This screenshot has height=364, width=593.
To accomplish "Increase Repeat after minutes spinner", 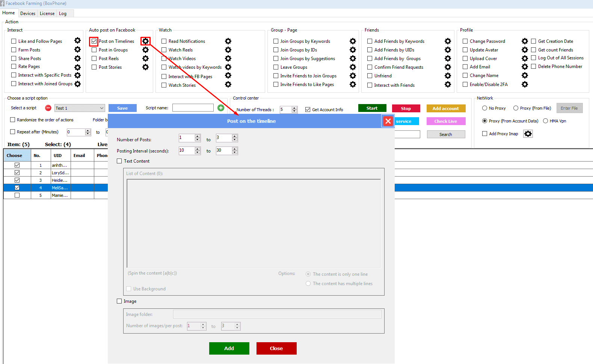I will click(88, 130).
